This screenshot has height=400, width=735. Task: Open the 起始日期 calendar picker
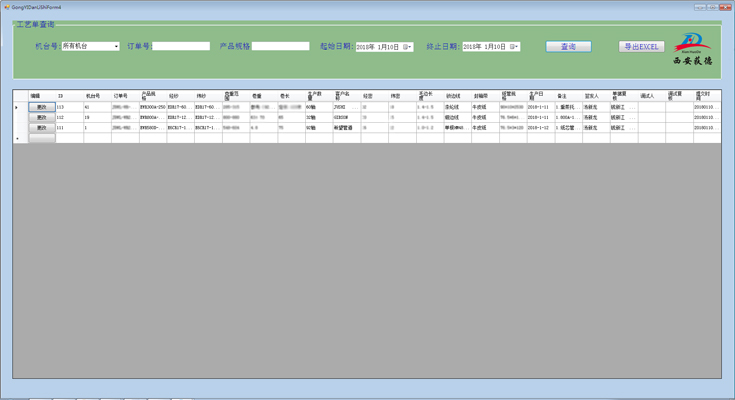[407, 47]
